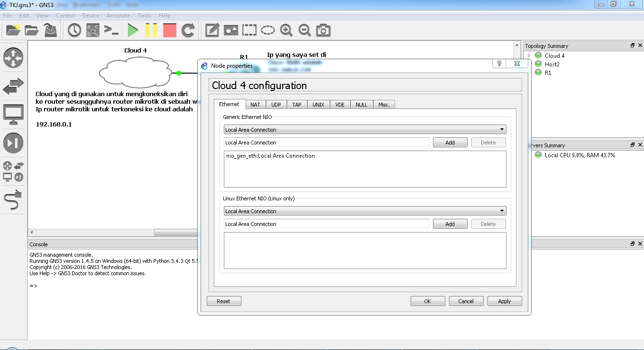The width and height of the screenshot is (644, 350).
Task: Expand Cloud 4 in Topology Summary
Action: 529,55
